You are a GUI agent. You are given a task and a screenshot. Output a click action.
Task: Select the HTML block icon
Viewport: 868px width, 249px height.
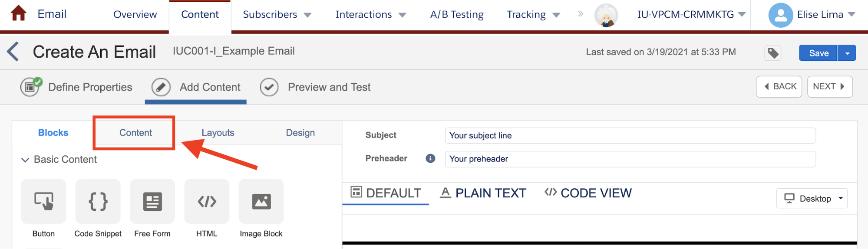click(207, 201)
